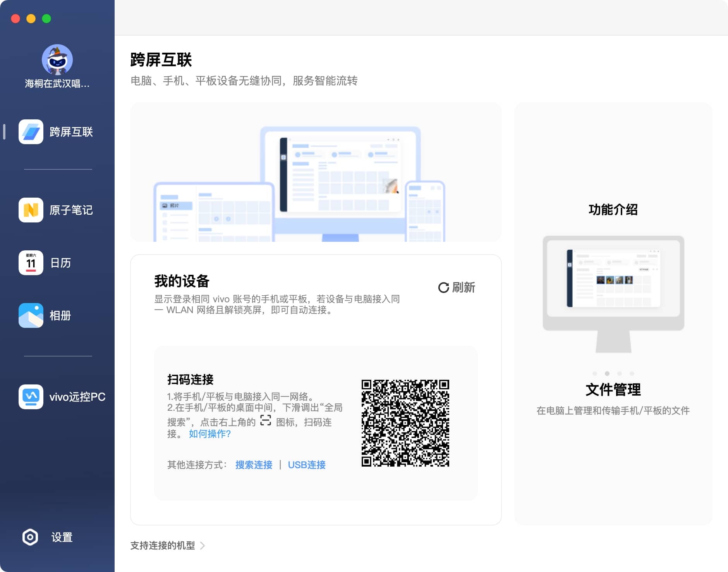Maximize the window with green button
The width and height of the screenshot is (728, 572).
46,19
